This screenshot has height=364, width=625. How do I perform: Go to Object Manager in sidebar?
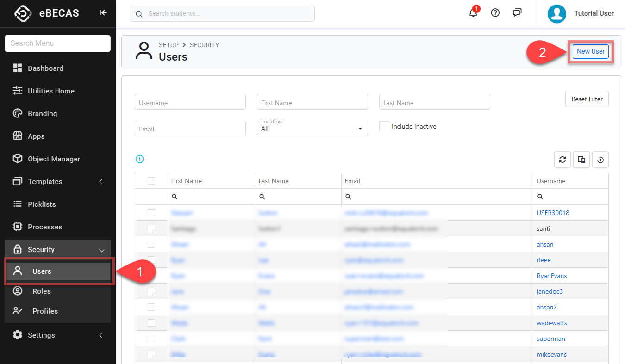tap(54, 159)
